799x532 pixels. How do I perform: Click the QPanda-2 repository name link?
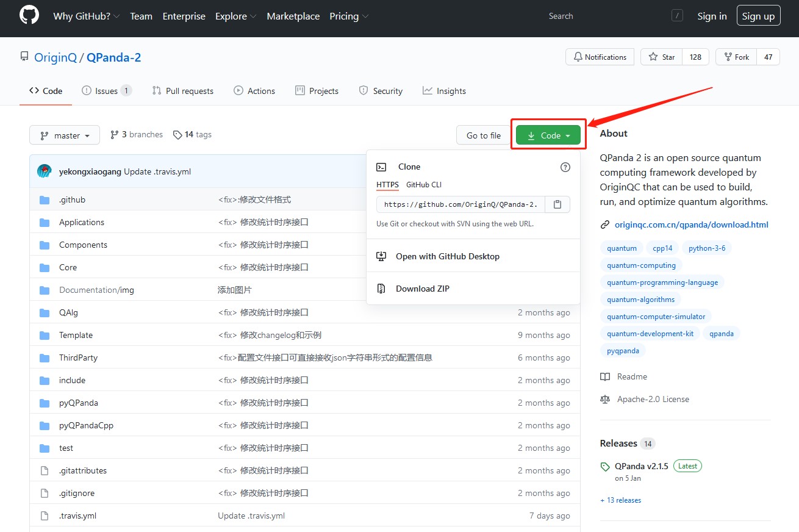(114, 57)
